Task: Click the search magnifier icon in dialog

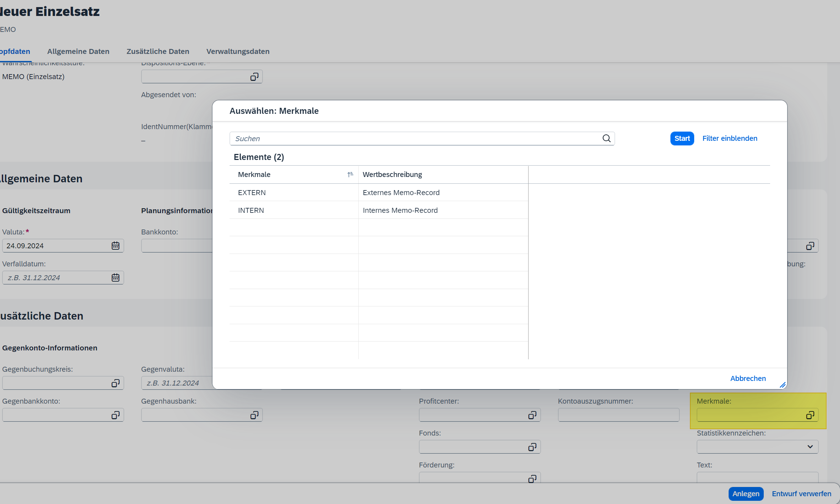Action: [x=606, y=138]
